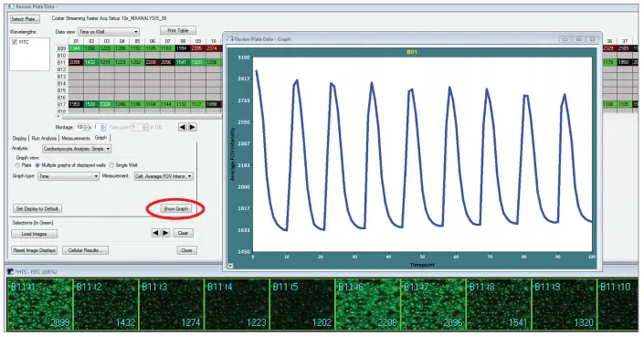Click the Show Graph button
Screen dimensions: 644x337
(x=175, y=208)
